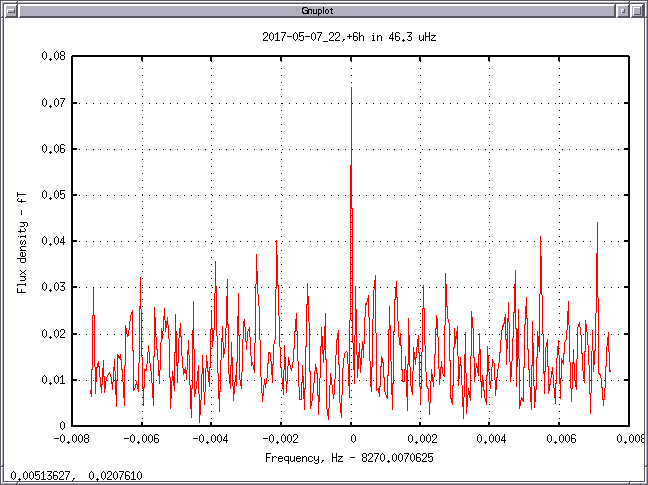This screenshot has height=485, width=648.
Task: Click the -0.004 x-axis tick label
Action: (x=211, y=439)
